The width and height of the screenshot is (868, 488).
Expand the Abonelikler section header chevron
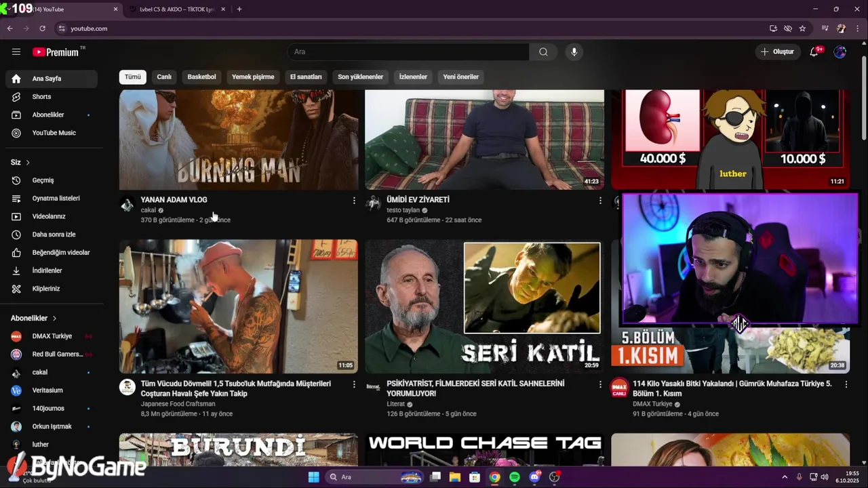(54, 319)
